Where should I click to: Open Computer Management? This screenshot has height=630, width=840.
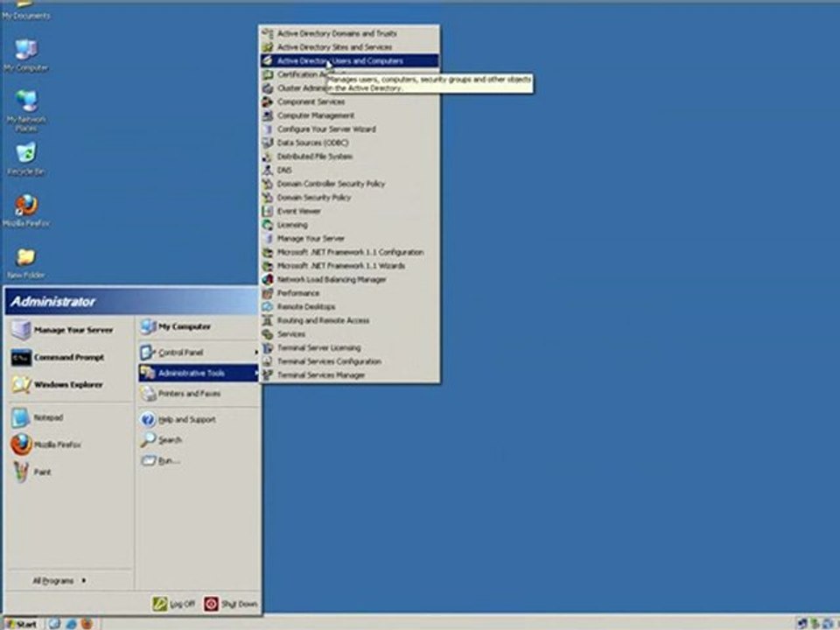(349, 115)
